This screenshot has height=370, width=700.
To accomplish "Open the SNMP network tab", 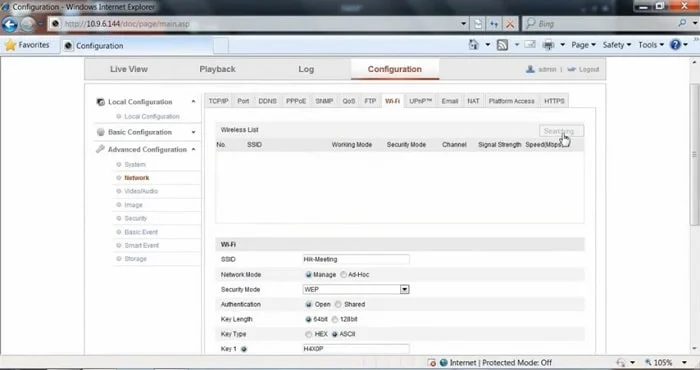I will [x=324, y=101].
